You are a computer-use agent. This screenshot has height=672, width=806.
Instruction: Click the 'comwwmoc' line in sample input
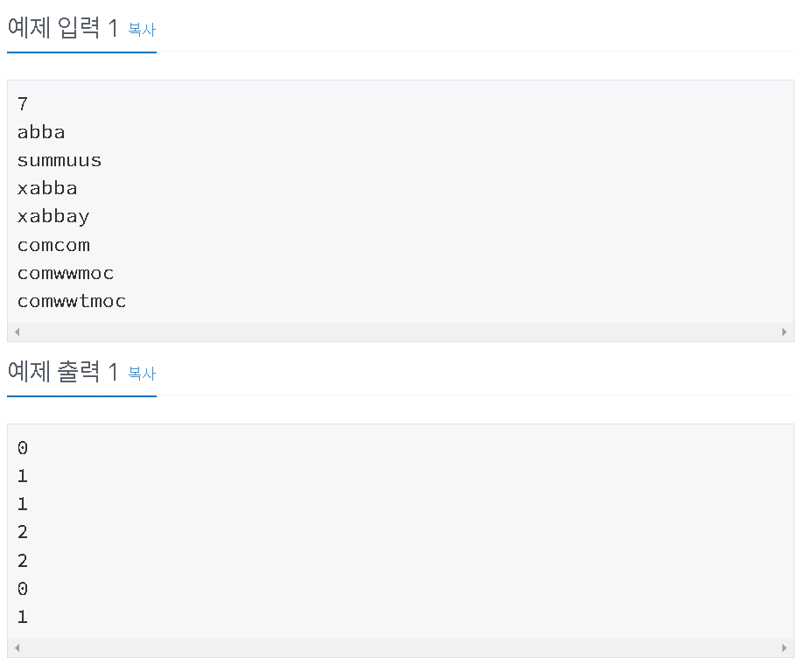(66, 273)
